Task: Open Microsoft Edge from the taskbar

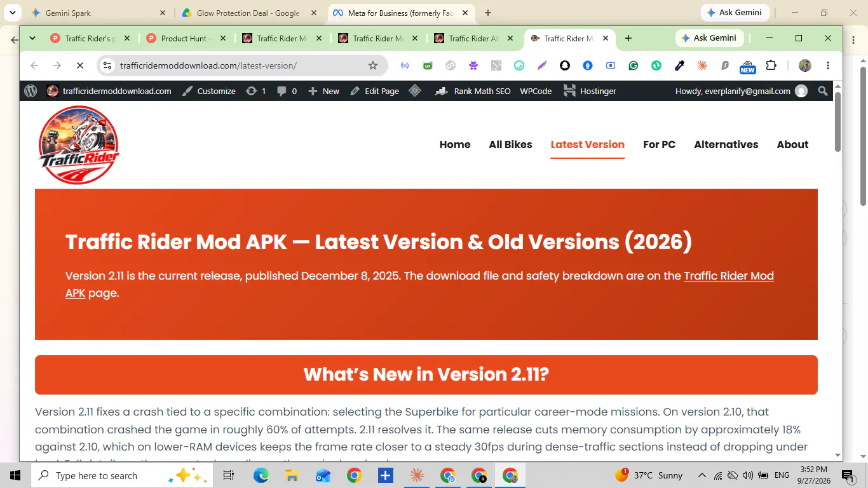Action: pyautogui.click(x=261, y=475)
